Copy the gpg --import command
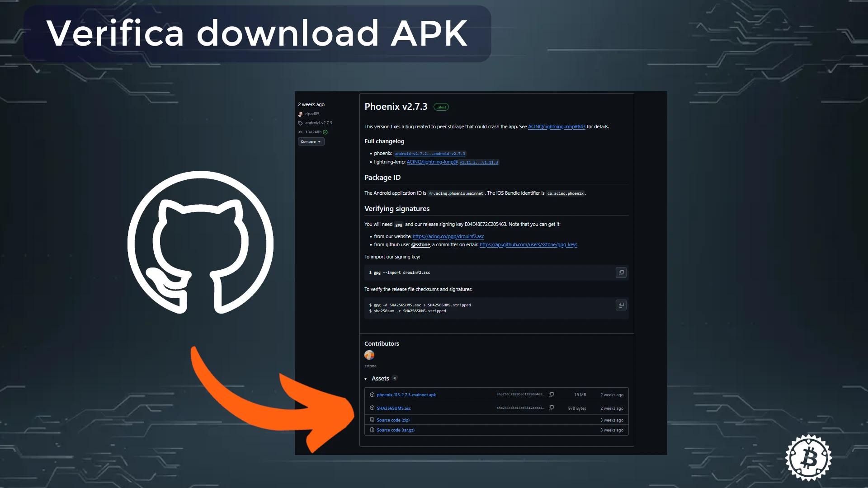The width and height of the screenshot is (868, 488). coord(621,272)
